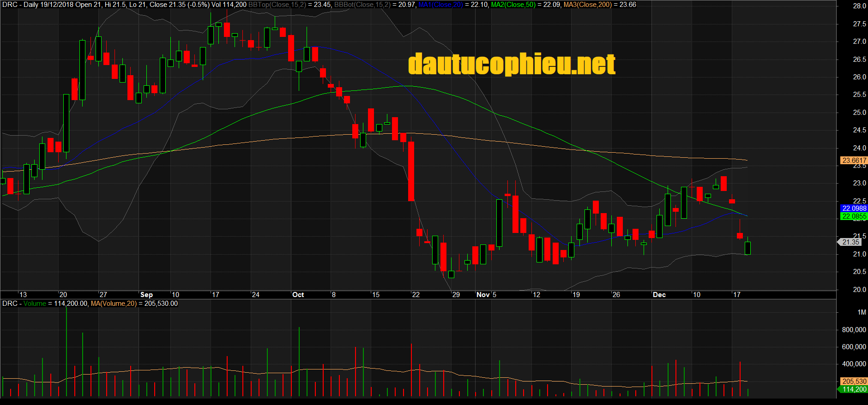The image size is (868, 405).
Task: Click the 25.5 price axis label
Action: tap(859, 95)
